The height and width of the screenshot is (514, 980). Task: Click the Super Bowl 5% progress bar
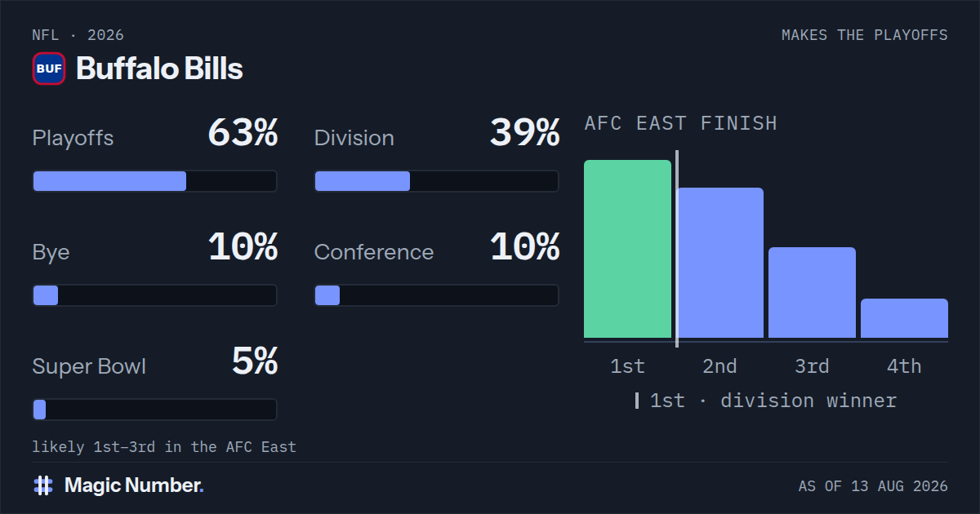point(154,410)
